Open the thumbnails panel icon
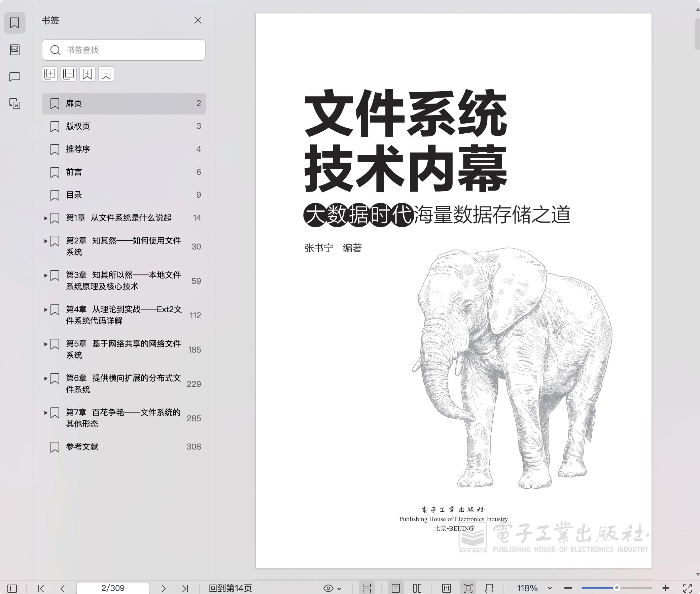 click(x=14, y=50)
